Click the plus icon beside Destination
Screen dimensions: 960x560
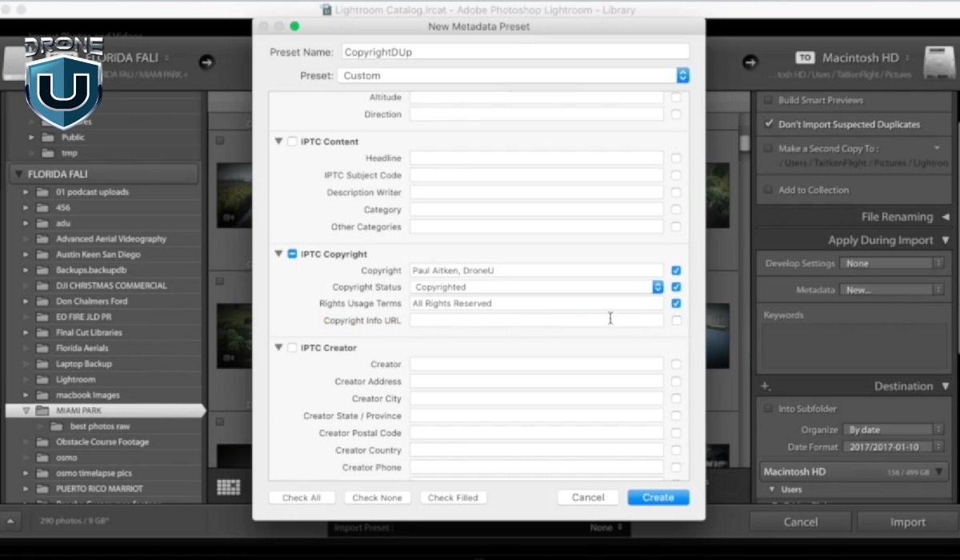(766, 386)
